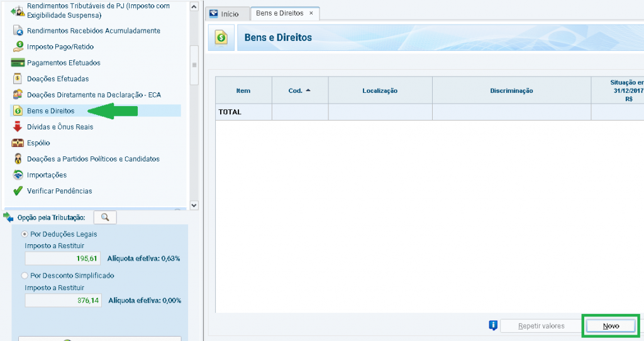The width and height of the screenshot is (644, 341).
Task: Open the Espólio chest icon
Action: tap(18, 143)
